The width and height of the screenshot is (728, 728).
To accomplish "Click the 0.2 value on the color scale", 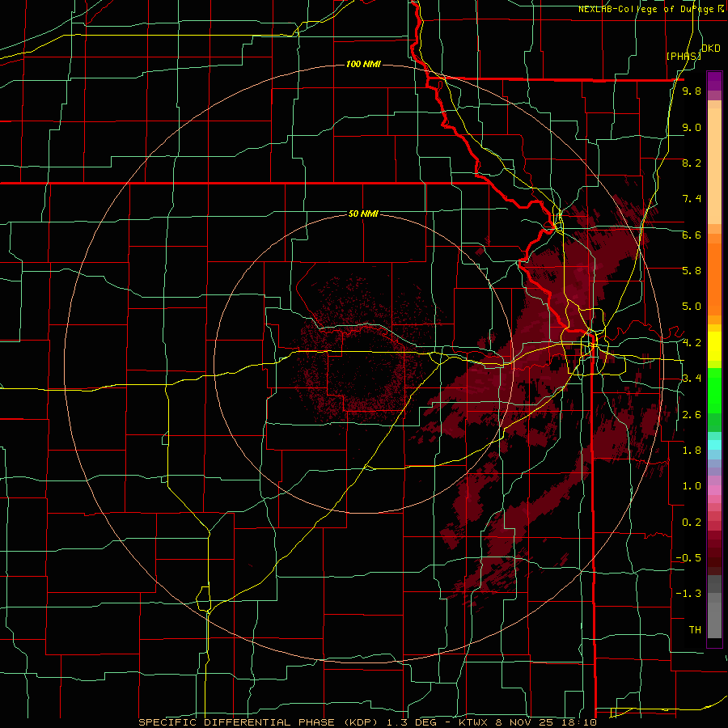I will click(x=692, y=523).
